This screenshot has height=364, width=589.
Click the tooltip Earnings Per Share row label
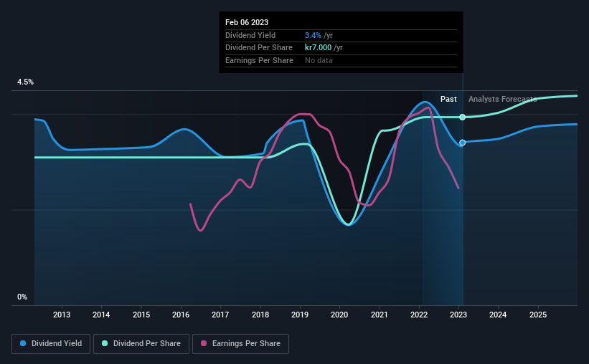259,60
